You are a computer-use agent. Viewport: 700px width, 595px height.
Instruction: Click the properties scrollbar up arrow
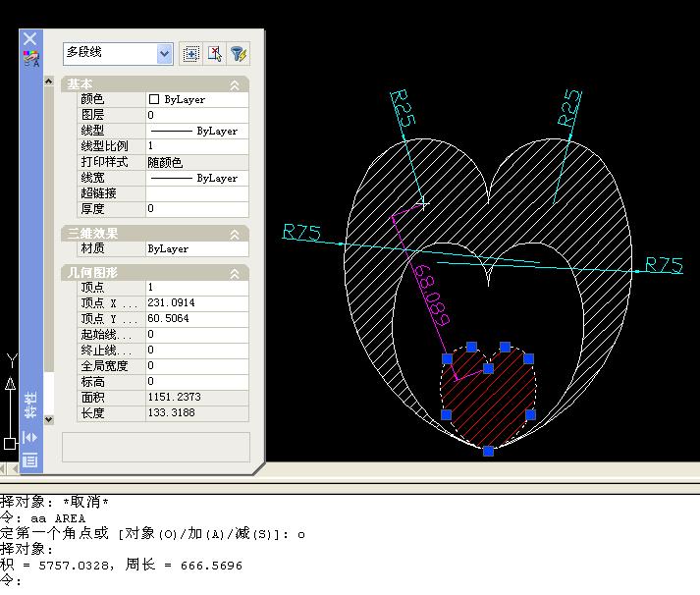point(49,81)
